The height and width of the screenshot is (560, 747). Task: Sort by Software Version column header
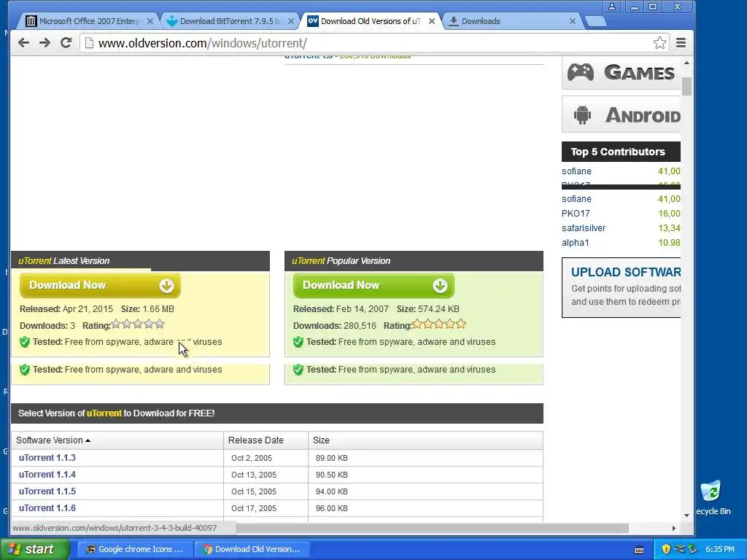[x=117, y=440]
